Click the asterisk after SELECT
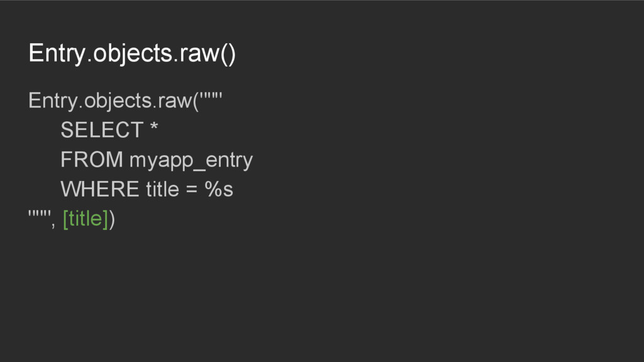Viewport: 644px width, 362px height. pos(154,126)
